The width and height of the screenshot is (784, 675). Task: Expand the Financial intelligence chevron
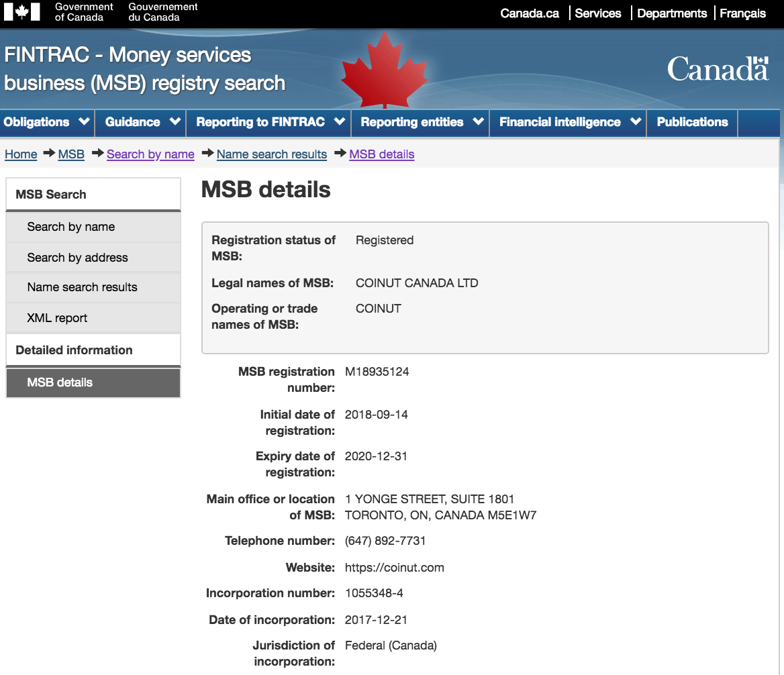point(636,121)
